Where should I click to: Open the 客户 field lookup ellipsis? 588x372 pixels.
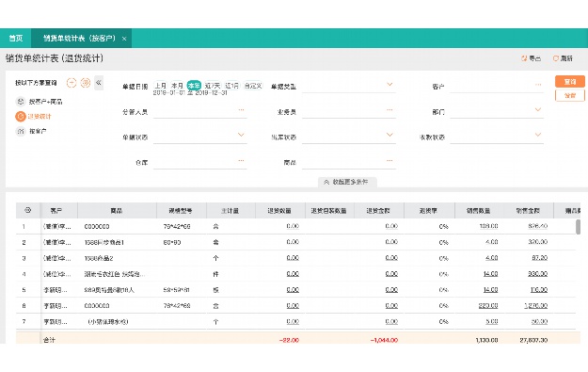[x=538, y=85]
